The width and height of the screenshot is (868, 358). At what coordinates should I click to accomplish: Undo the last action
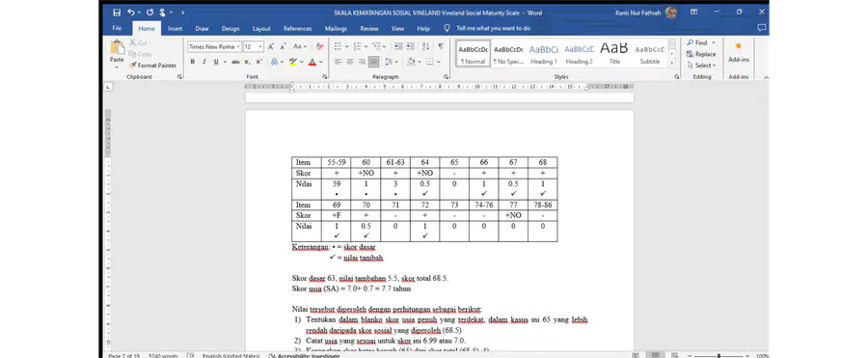pyautogui.click(x=130, y=13)
